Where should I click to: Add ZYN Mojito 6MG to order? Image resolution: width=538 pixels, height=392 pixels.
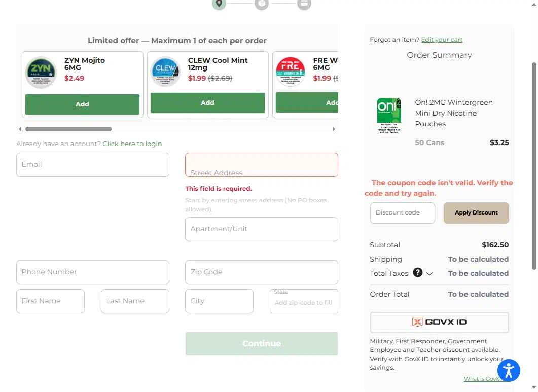pos(82,104)
